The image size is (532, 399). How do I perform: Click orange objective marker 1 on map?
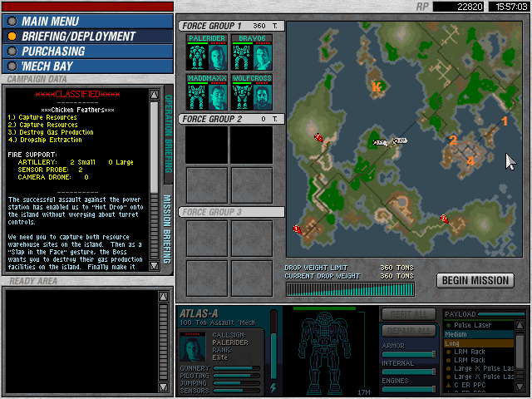tap(505, 121)
